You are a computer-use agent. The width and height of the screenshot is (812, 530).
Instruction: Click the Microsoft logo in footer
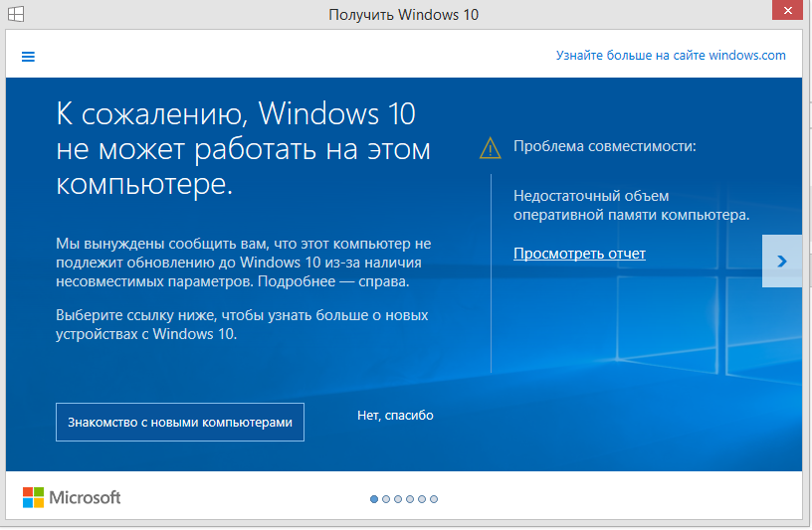point(72,497)
